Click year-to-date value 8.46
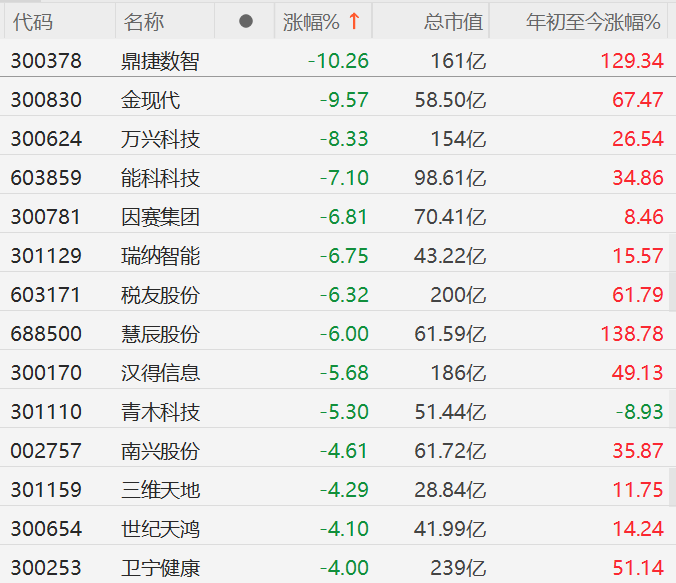 [x=644, y=217]
